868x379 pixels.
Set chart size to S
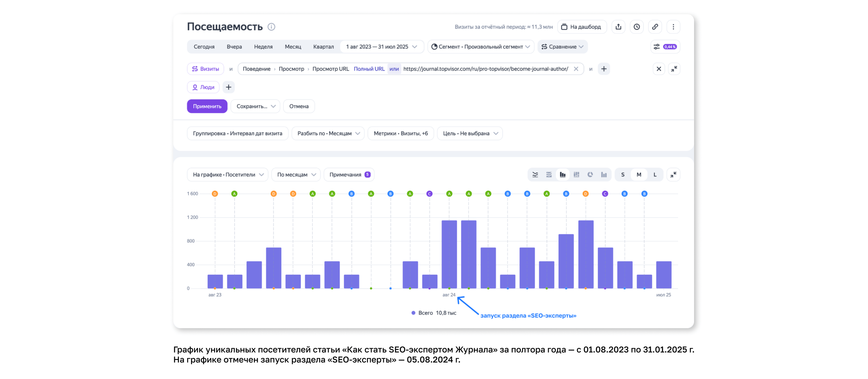pos(623,174)
